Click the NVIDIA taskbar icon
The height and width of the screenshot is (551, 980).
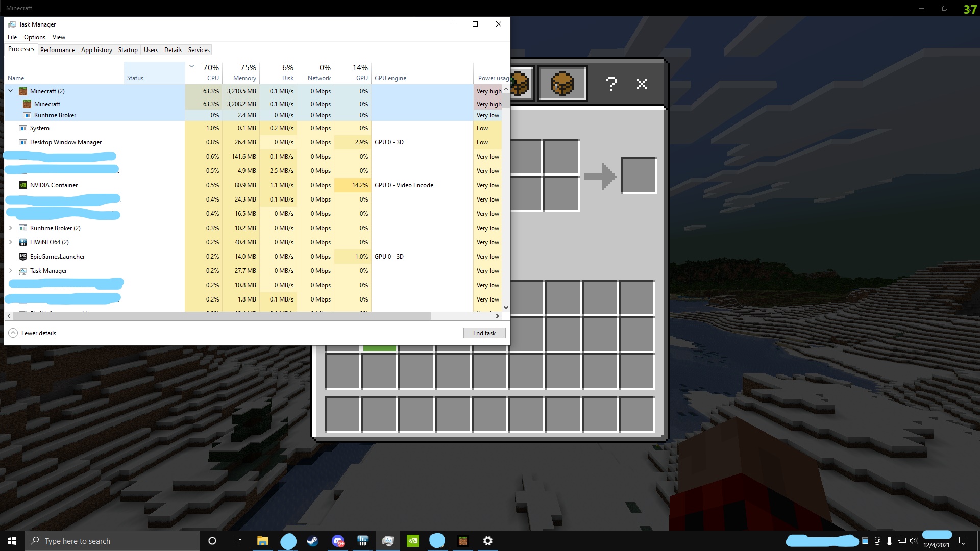coord(412,541)
